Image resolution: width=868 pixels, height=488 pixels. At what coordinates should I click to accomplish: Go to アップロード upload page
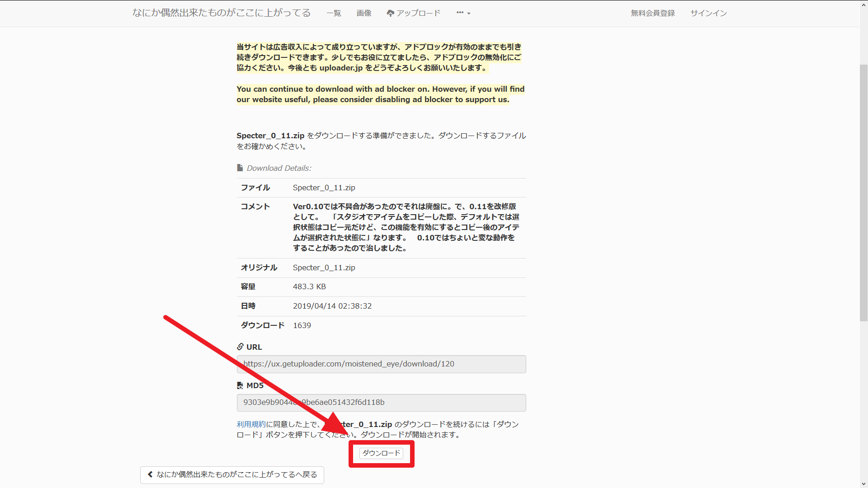click(x=418, y=13)
